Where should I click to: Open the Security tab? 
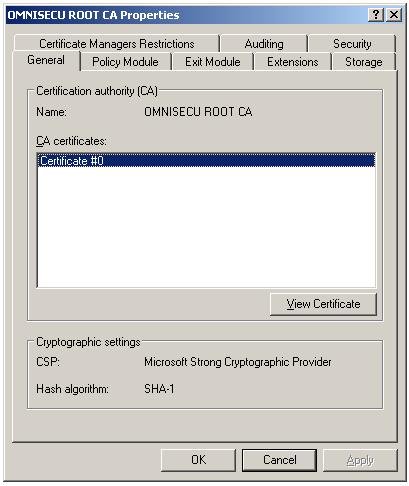coord(352,44)
